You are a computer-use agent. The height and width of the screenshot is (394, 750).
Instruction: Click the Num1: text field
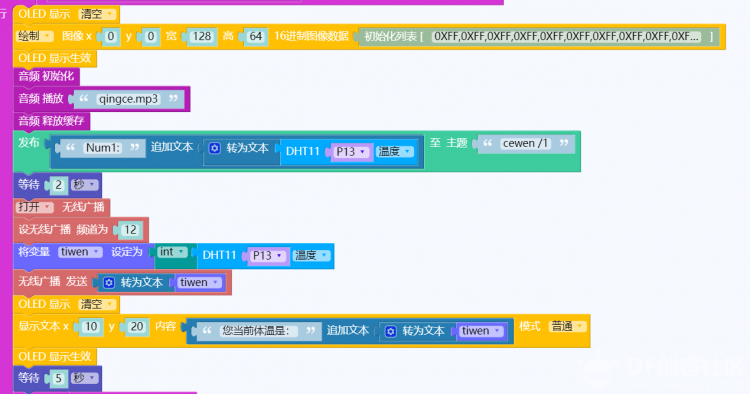tap(103, 148)
